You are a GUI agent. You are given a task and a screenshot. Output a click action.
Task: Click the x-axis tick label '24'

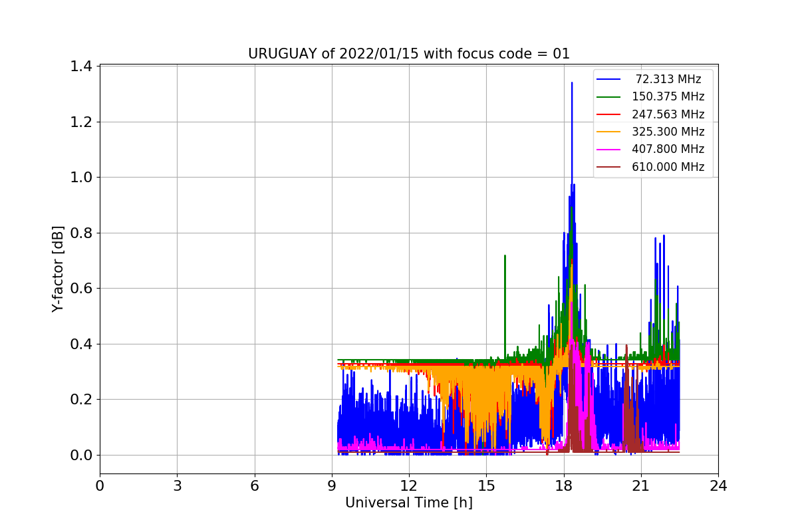coord(718,486)
